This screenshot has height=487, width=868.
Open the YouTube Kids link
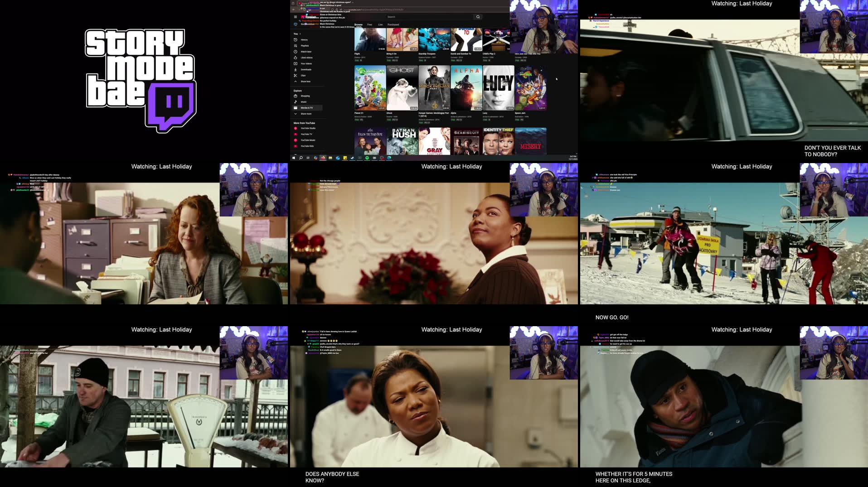(307, 146)
